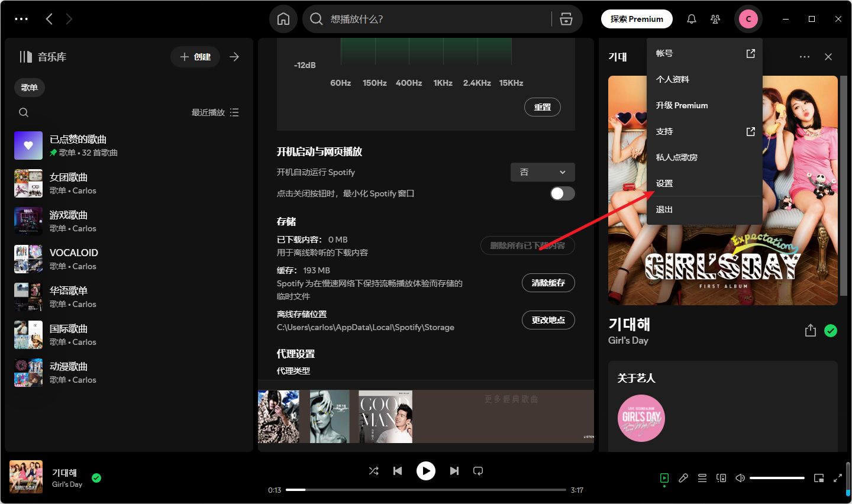Open the play queue icon
Image resolution: width=852 pixels, height=504 pixels.
point(702,478)
